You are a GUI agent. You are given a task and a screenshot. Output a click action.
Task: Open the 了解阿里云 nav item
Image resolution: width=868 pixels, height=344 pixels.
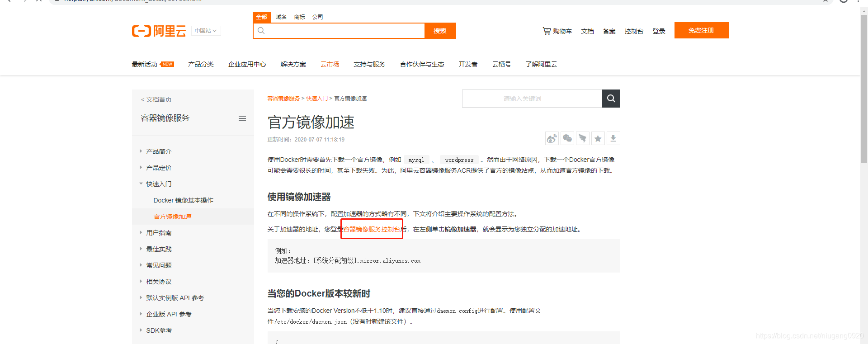[x=541, y=64]
